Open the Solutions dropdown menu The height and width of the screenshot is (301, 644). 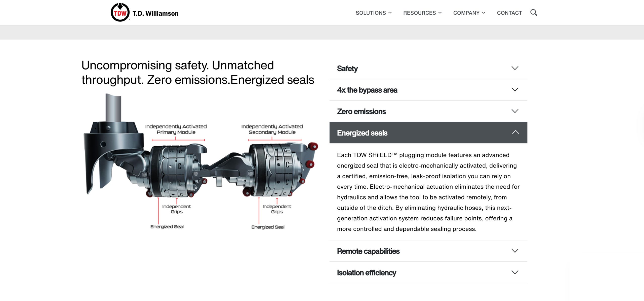click(x=374, y=13)
